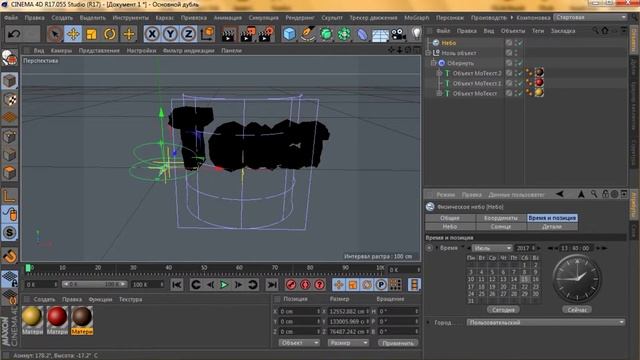
Task: Open the MoGraph menu
Action: (x=417, y=18)
